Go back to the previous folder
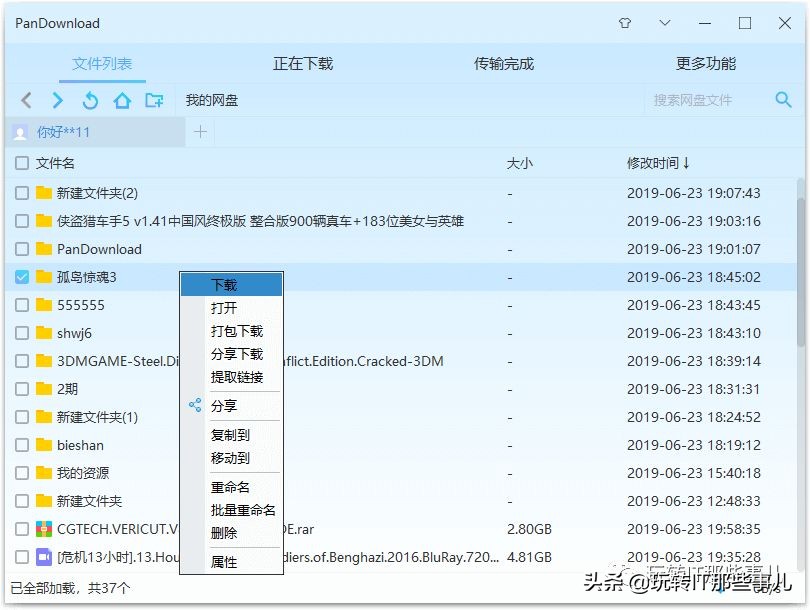Image resolution: width=810 pixels, height=610 pixels. tap(26, 100)
